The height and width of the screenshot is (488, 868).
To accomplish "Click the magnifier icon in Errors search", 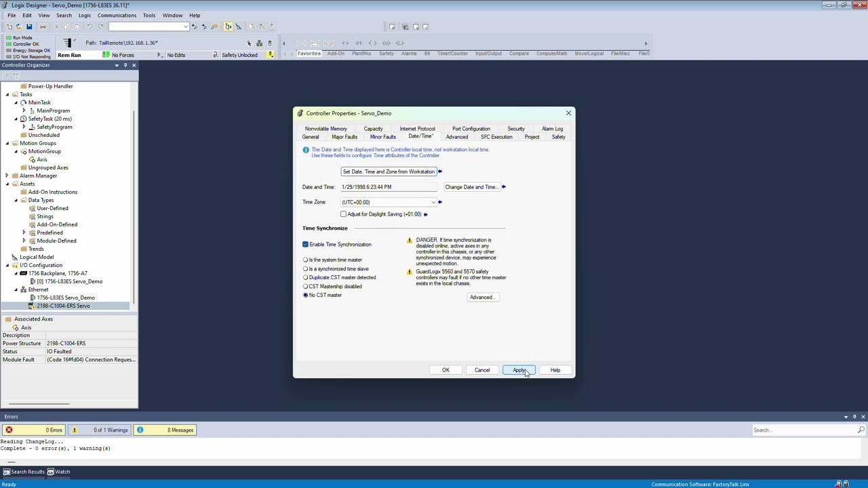I will point(861,430).
